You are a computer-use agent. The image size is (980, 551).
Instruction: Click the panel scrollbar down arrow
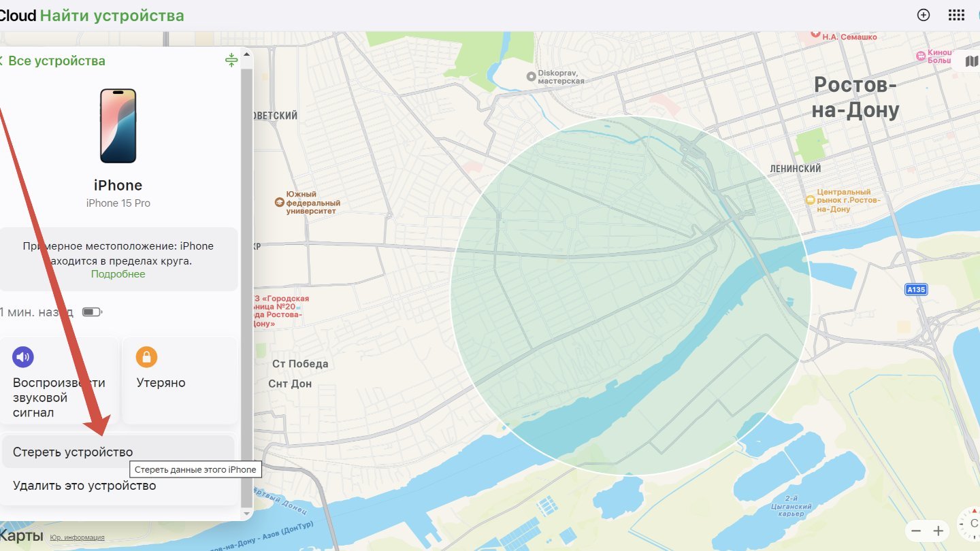246,514
